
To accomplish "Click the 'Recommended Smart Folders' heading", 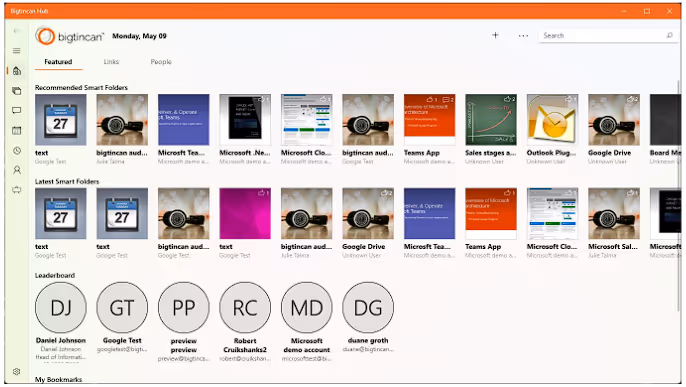I will 81,87.
